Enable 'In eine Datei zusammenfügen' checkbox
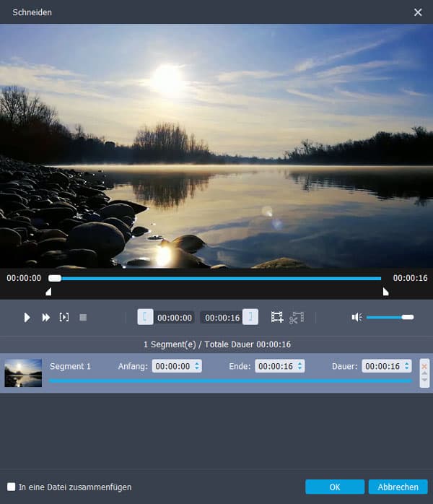 point(11,487)
